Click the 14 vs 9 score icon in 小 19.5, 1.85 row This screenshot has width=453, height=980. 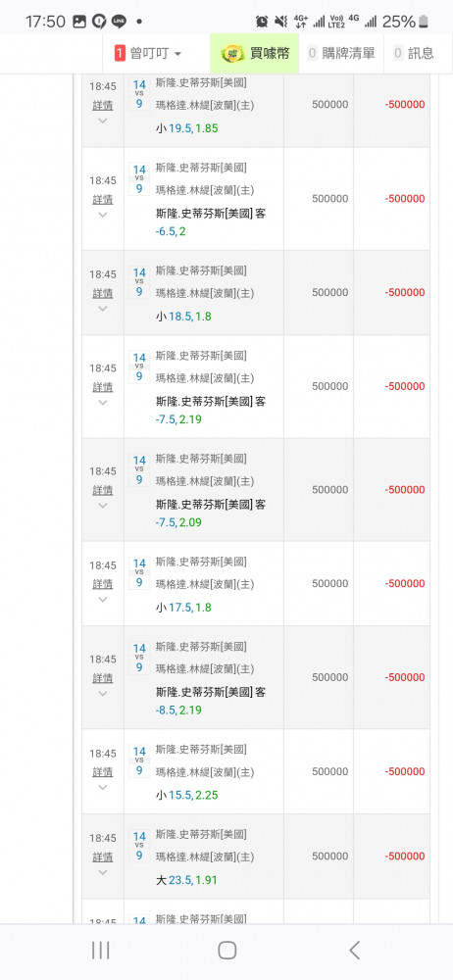(139, 94)
